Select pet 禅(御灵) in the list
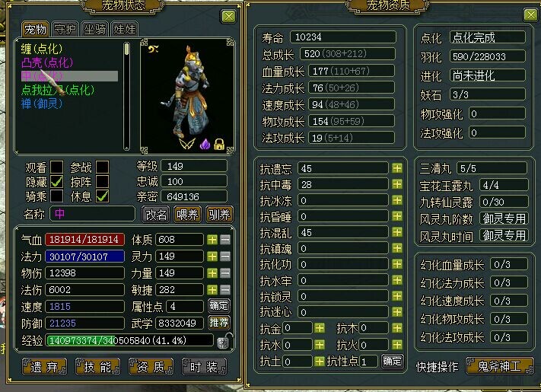Viewport: 541px width, 392px height. tap(42, 104)
